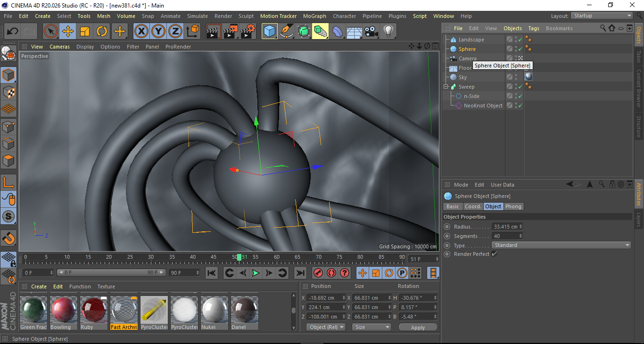This screenshot has height=344, width=644.
Task: Open the Layout dropdown showing Startup
Action: click(602, 16)
